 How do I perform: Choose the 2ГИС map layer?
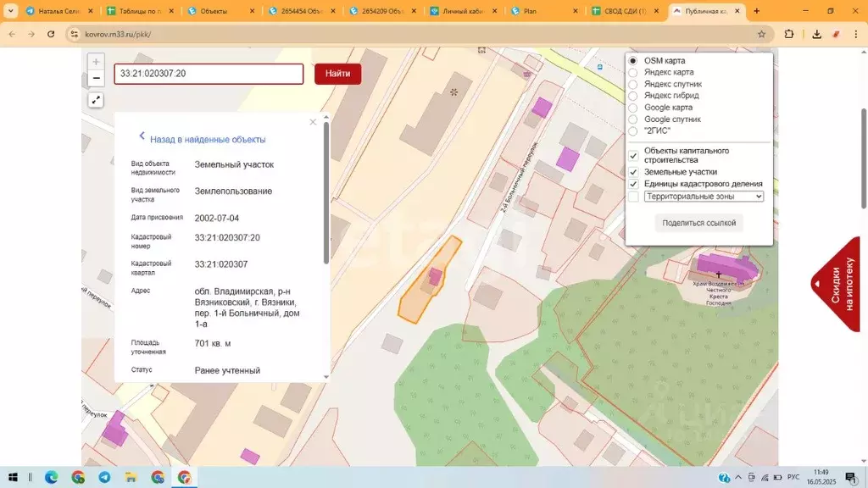coord(633,131)
